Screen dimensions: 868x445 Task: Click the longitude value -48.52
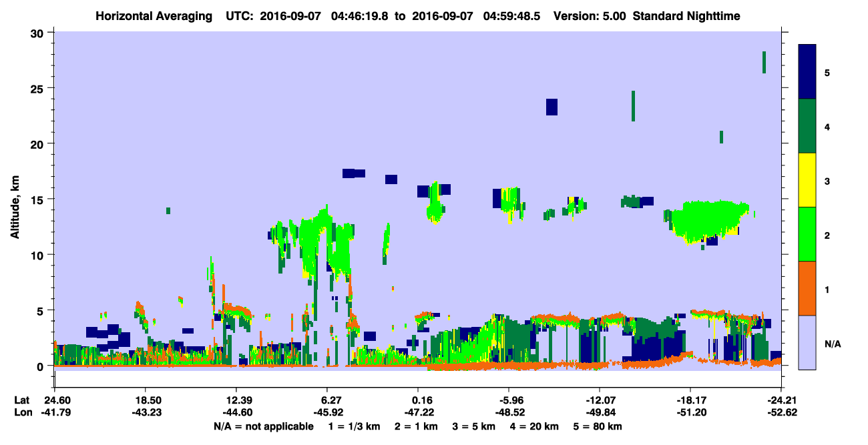coord(509,412)
